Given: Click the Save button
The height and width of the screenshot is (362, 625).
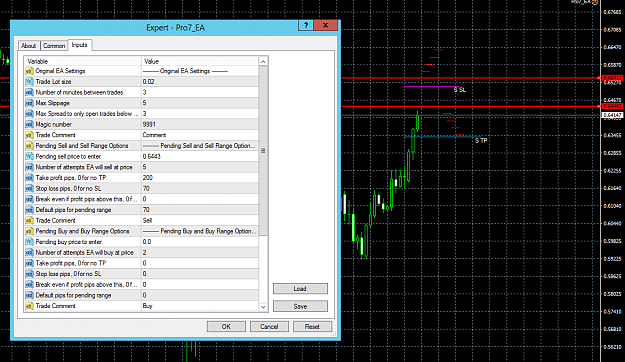Looking at the screenshot, I should click(x=300, y=306).
